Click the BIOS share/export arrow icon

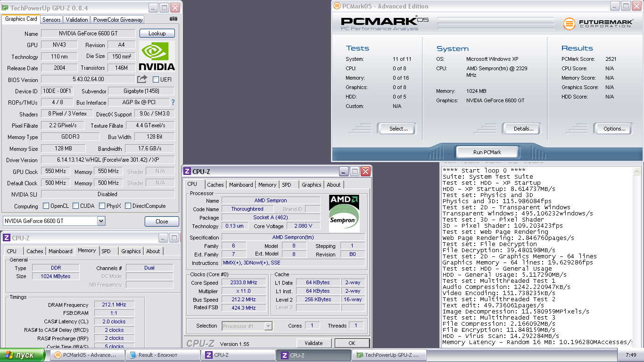point(142,79)
